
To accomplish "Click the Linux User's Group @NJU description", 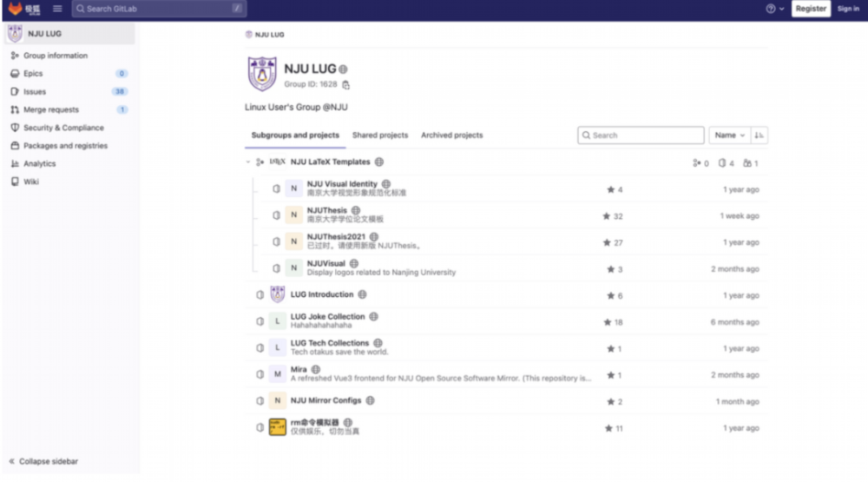I will (296, 108).
